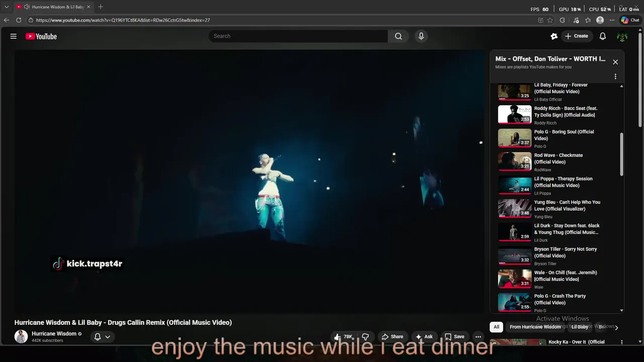Open Mix playlist three-dot options
This screenshot has height=362, width=644.
coord(615,77)
